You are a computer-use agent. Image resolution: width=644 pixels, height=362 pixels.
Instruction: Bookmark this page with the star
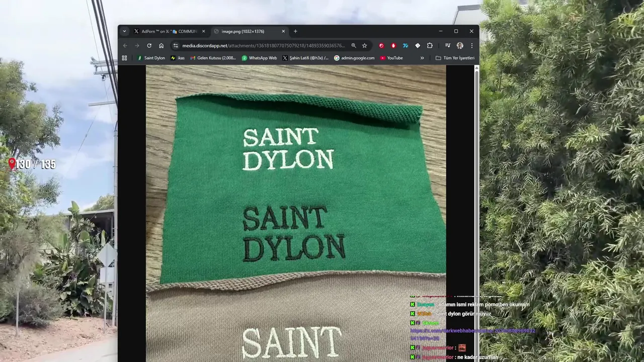tap(365, 45)
